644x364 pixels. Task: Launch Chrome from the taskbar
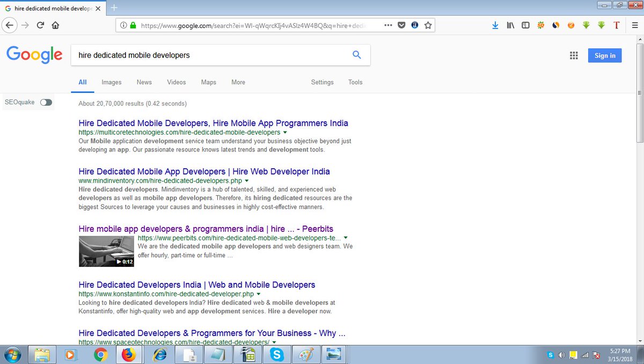coord(100,355)
